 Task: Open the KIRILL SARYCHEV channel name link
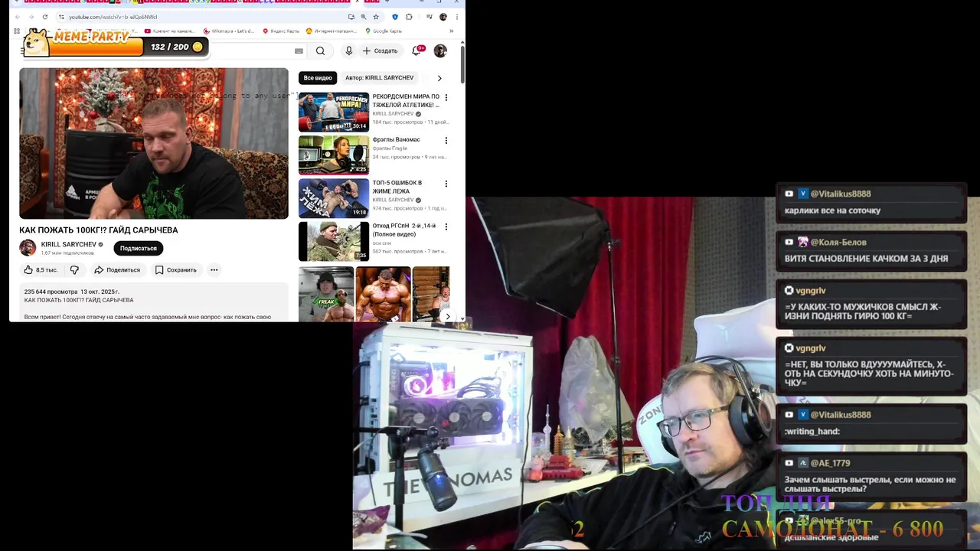pyautogui.click(x=69, y=245)
